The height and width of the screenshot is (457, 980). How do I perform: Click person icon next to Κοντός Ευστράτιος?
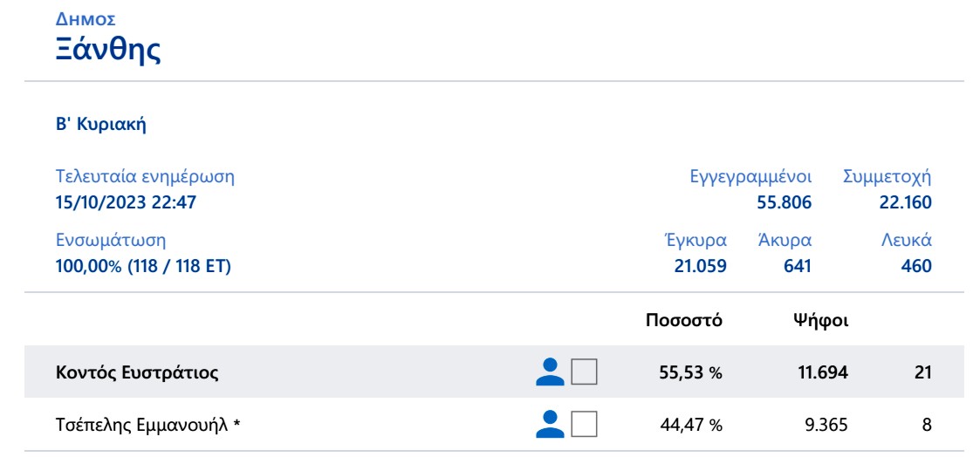tap(550, 372)
